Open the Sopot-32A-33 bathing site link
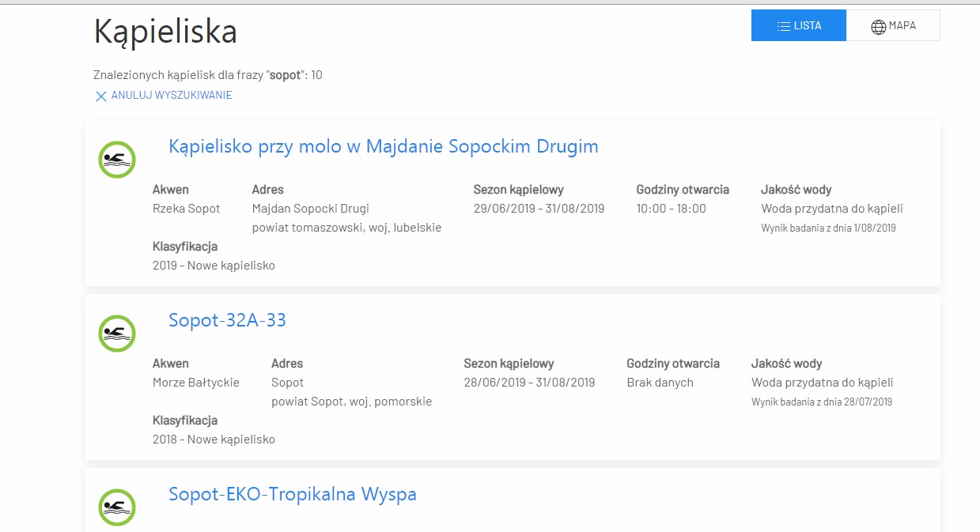The width and height of the screenshot is (980, 532). coord(227,320)
